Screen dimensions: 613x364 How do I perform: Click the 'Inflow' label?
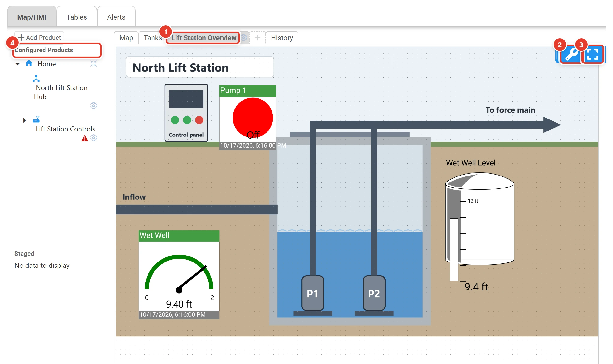click(x=134, y=197)
